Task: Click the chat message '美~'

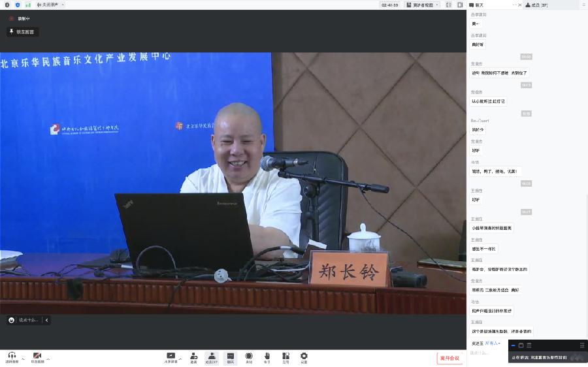Action: [476, 24]
